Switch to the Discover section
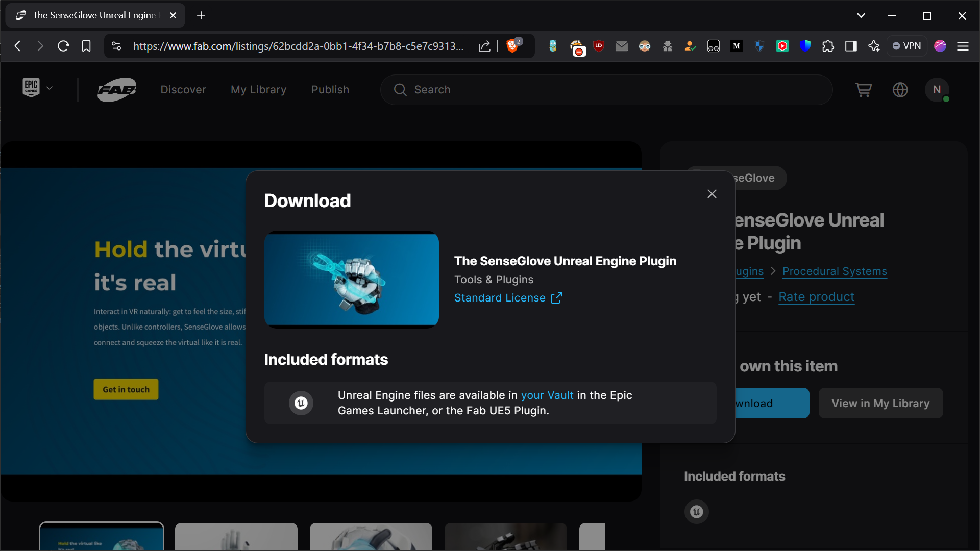The height and width of the screenshot is (551, 980). click(183, 90)
